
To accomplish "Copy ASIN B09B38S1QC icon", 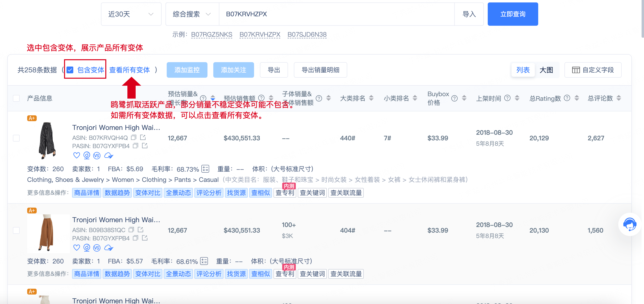I will point(131,230).
